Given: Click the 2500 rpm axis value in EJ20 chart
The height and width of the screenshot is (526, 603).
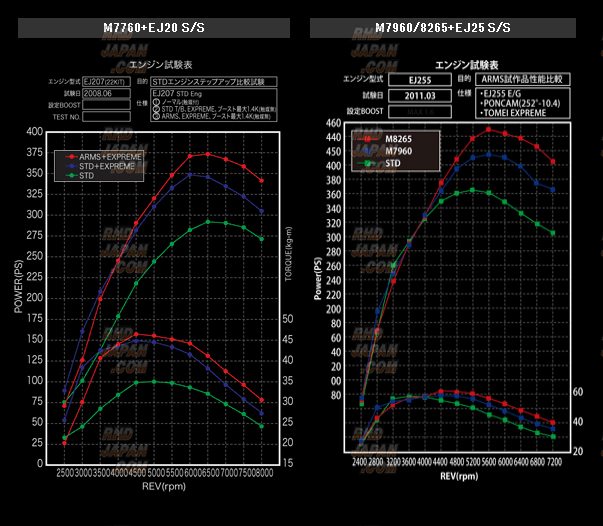Looking at the screenshot, I should click(x=65, y=473).
